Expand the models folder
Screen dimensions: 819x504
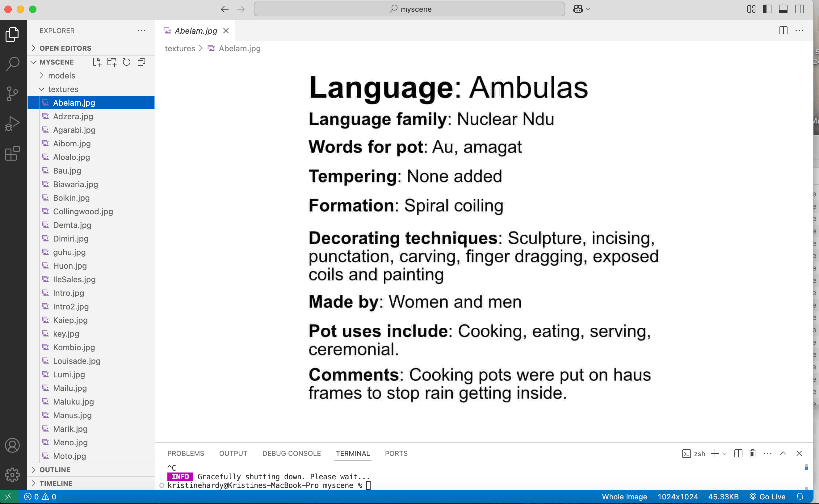pyautogui.click(x=91, y=76)
